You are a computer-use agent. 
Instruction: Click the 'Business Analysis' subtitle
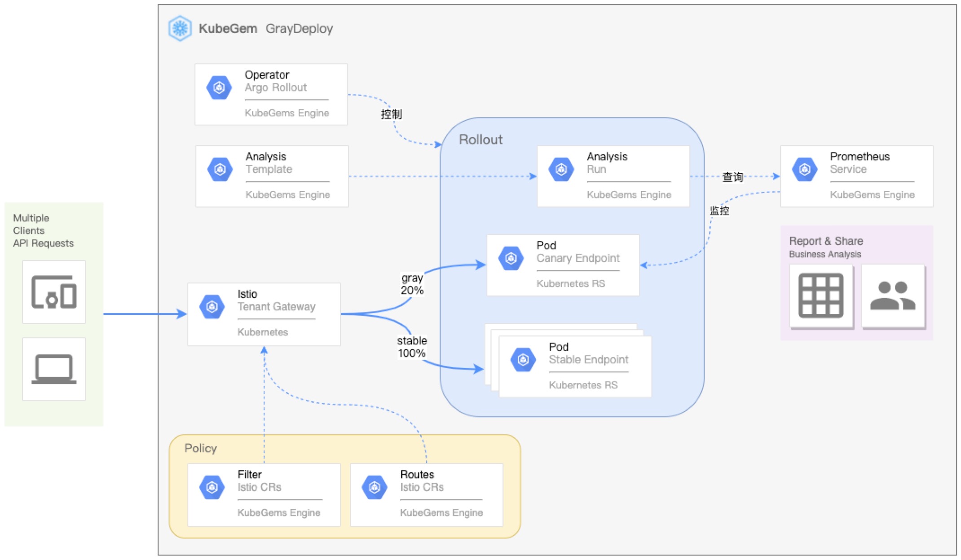pos(825,254)
